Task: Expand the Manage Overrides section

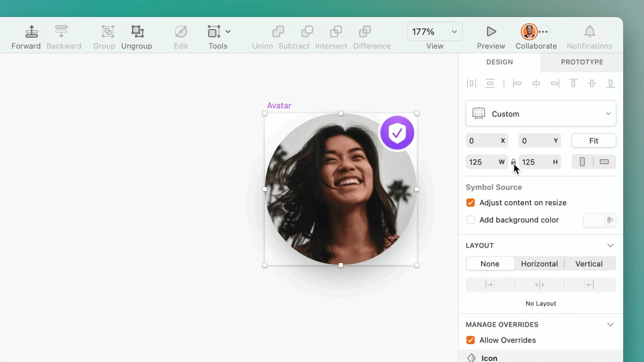Action: tap(611, 324)
